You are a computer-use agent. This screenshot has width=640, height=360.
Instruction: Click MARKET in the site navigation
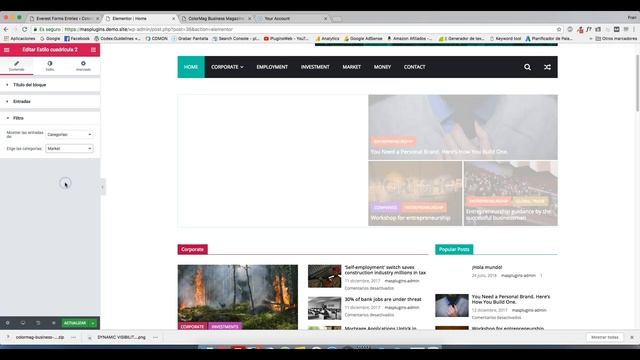point(351,67)
